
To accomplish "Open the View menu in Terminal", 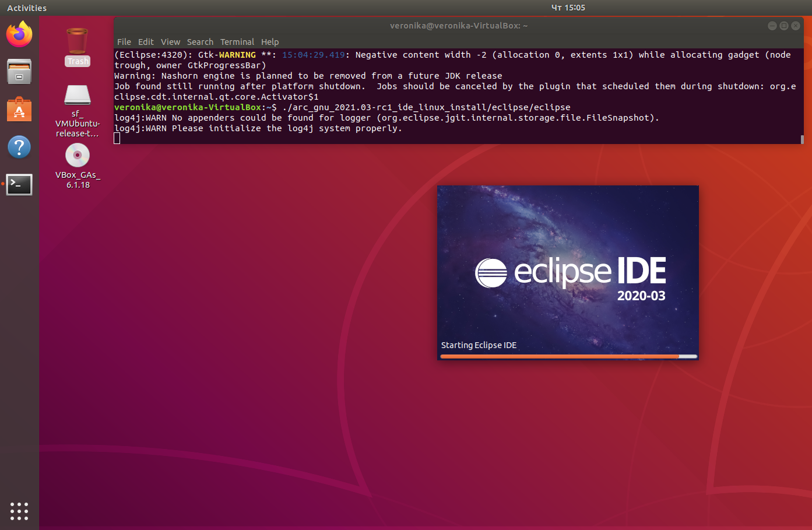I will 170,41.
